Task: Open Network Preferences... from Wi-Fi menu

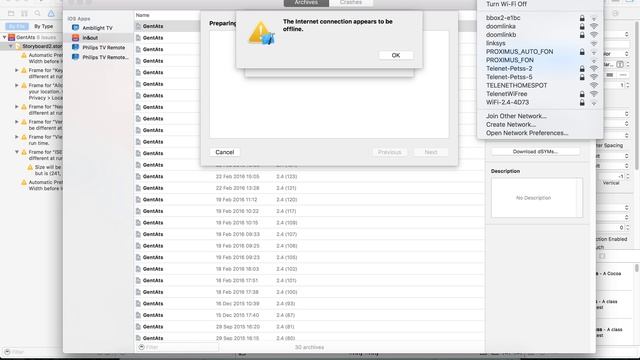Action: [527, 133]
